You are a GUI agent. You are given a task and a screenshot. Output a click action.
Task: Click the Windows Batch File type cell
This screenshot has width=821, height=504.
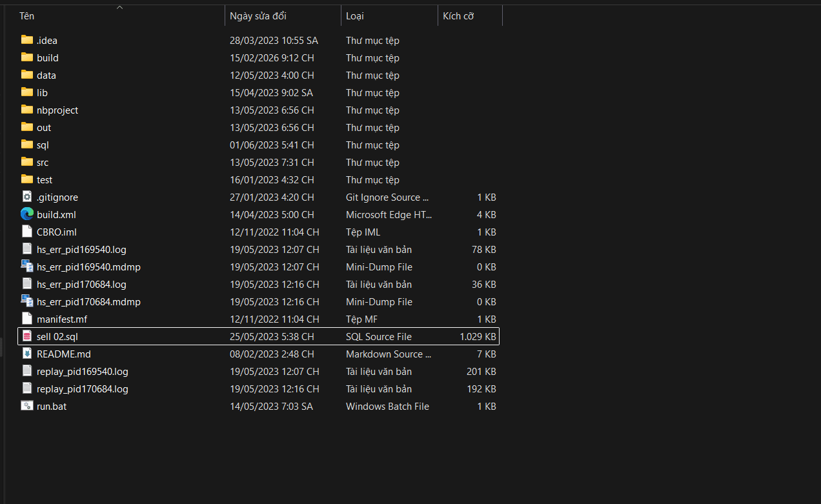387,406
